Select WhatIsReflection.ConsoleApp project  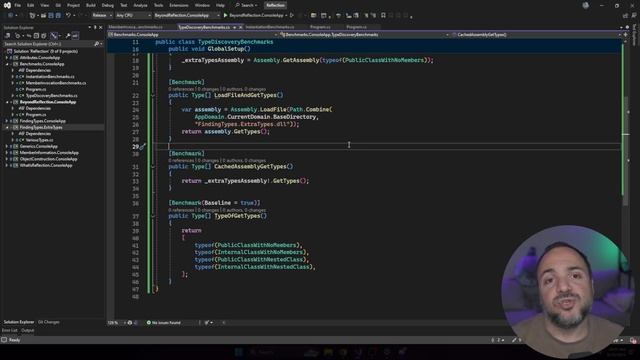click(x=46, y=165)
